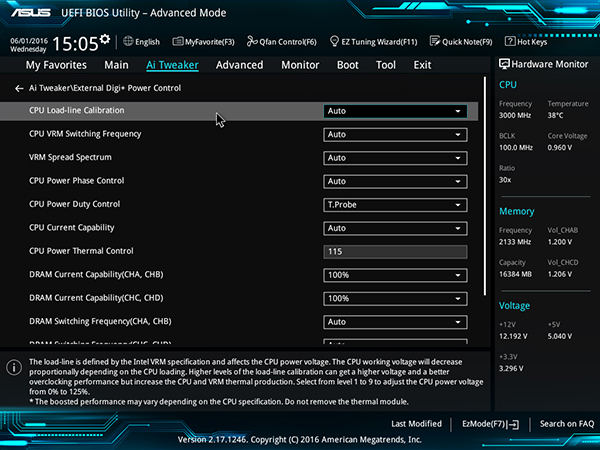This screenshot has height=450, width=600.
Task: Select DRAM Switching Frequency(CHA, CHB) label
Action: (x=100, y=321)
